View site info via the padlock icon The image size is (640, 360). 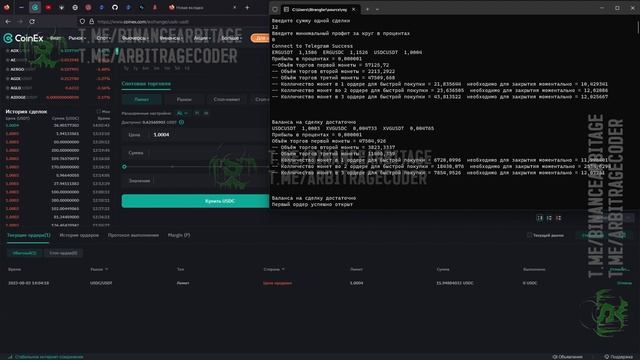point(91,21)
